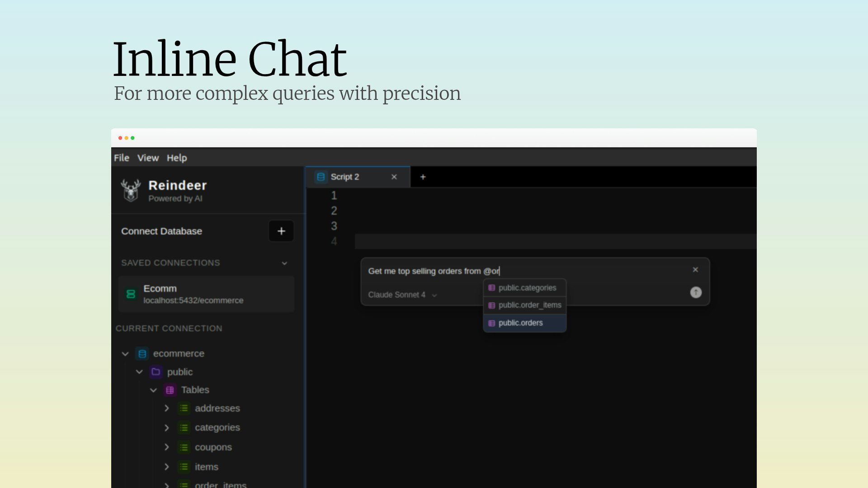868x488 pixels.
Task: Click the public schema folder icon
Action: tap(156, 372)
